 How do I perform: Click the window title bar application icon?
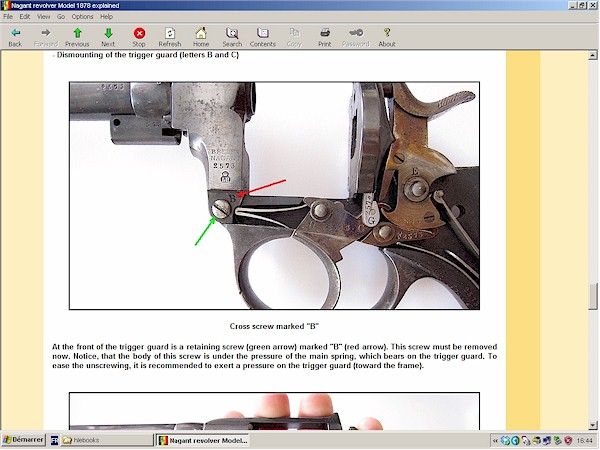[x=6, y=5]
